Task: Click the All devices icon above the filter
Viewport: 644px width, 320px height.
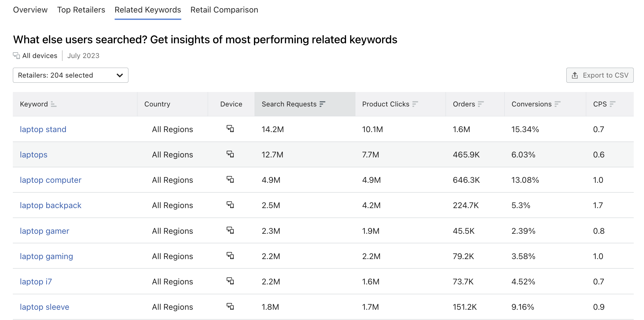Action: [16, 55]
